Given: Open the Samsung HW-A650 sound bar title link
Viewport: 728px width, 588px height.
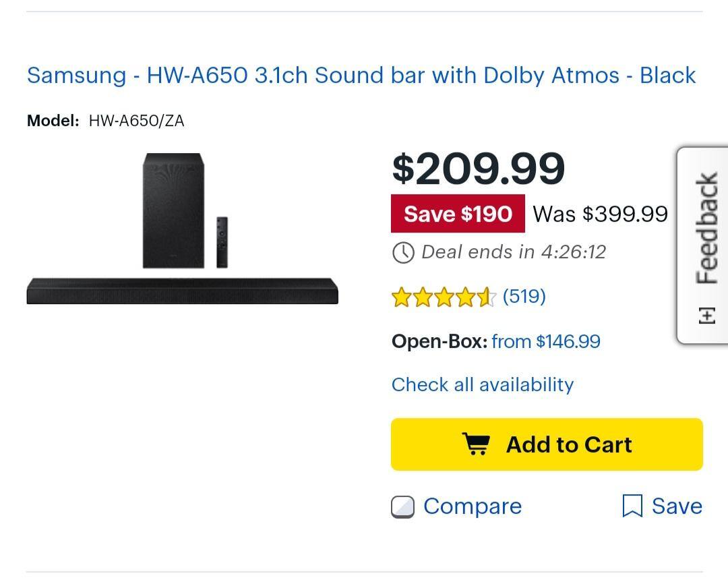Looking at the screenshot, I should coord(361,75).
